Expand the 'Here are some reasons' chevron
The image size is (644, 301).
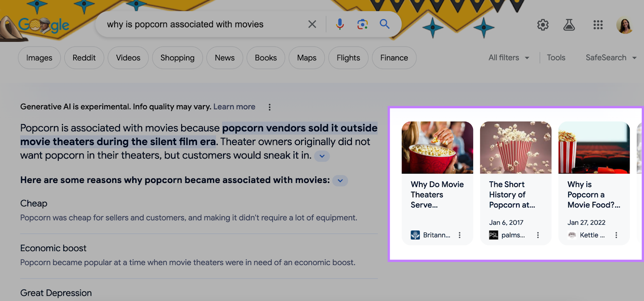pos(340,181)
